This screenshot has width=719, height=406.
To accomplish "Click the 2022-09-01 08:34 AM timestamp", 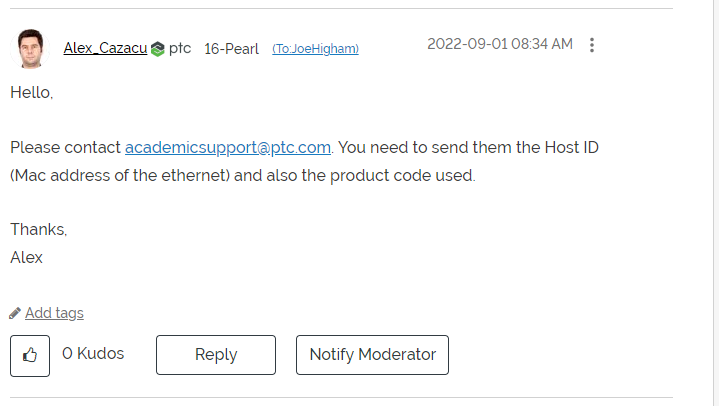I will coord(500,44).
